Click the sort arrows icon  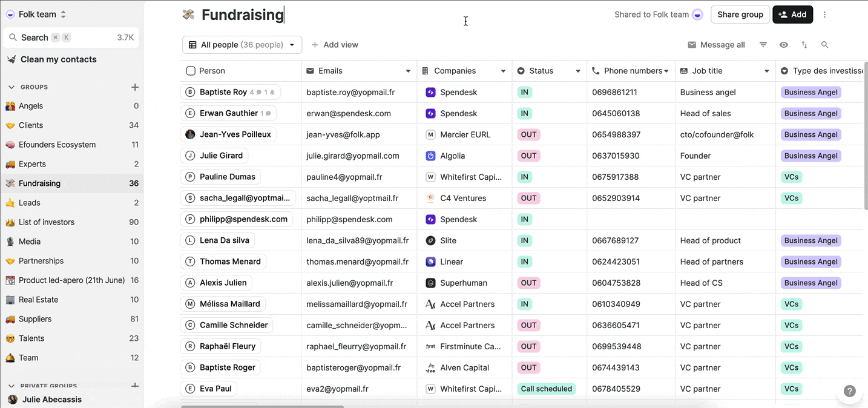(804, 45)
